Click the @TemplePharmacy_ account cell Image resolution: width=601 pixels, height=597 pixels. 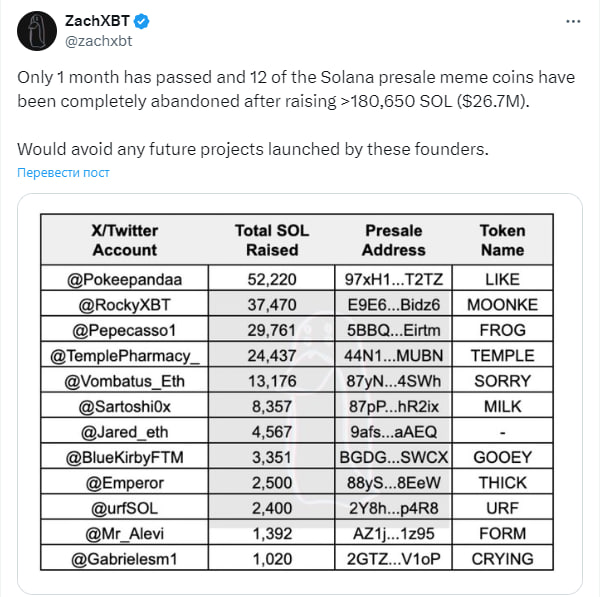click(125, 356)
